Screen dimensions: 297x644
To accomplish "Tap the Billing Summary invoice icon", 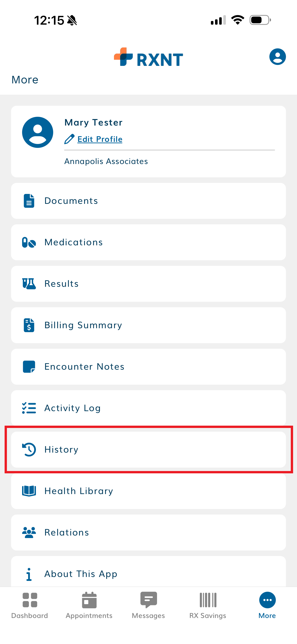I will point(29,325).
